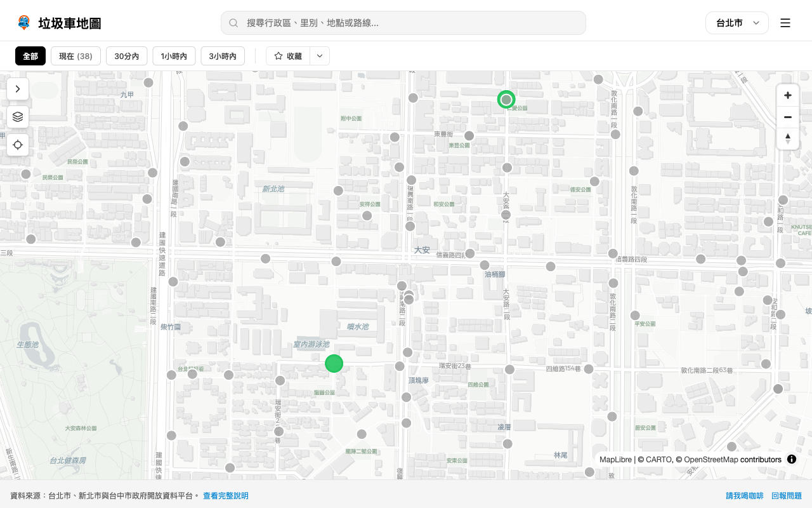Screen dimensions: 812x508
Task: Filter stops within 3小時內
Action: [223, 56]
